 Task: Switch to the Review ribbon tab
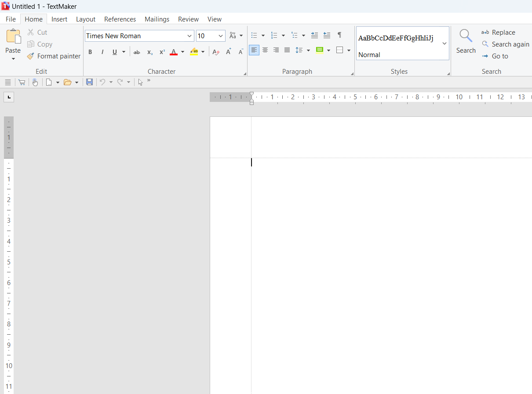click(x=188, y=19)
